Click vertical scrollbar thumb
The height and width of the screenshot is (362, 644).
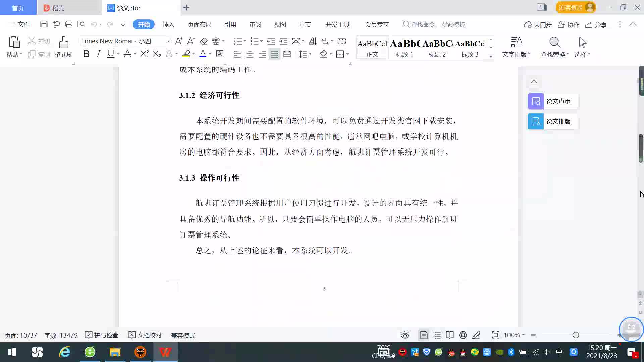pyautogui.click(x=641, y=148)
